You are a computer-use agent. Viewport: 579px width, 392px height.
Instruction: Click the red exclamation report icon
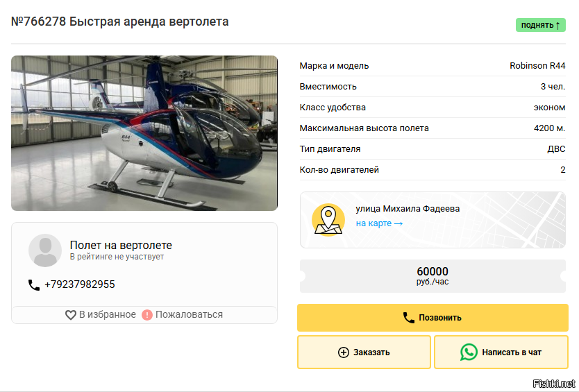click(x=147, y=315)
